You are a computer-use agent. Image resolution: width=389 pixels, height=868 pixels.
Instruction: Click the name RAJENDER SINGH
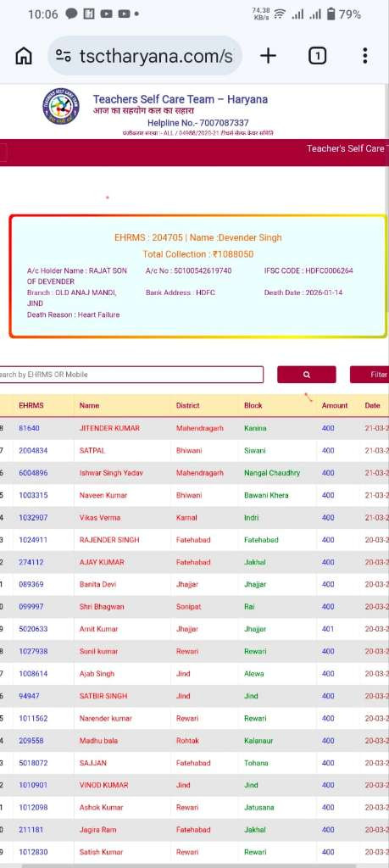click(109, 540)
